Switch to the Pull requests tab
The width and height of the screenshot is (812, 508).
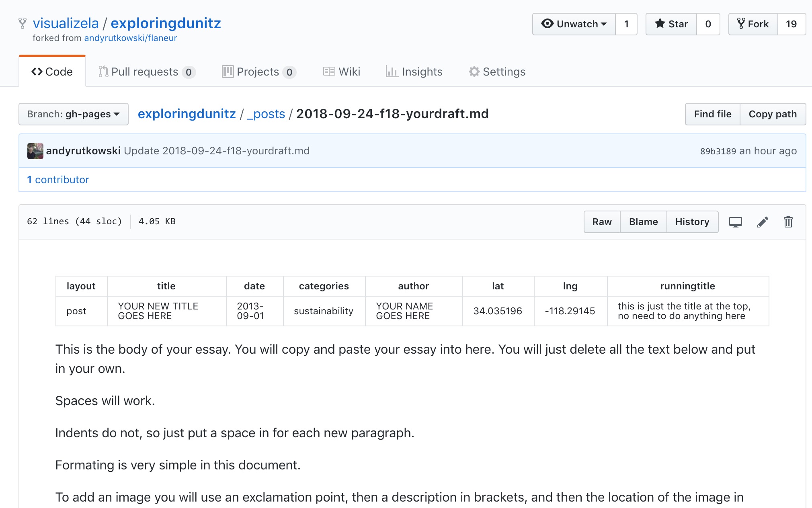pos(147,72)
